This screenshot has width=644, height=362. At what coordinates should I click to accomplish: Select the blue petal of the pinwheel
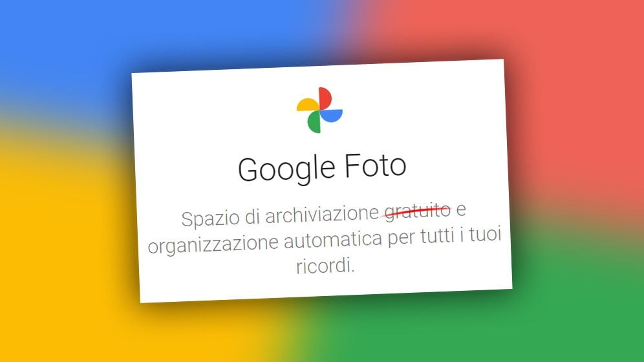click(x=332, y=116)
